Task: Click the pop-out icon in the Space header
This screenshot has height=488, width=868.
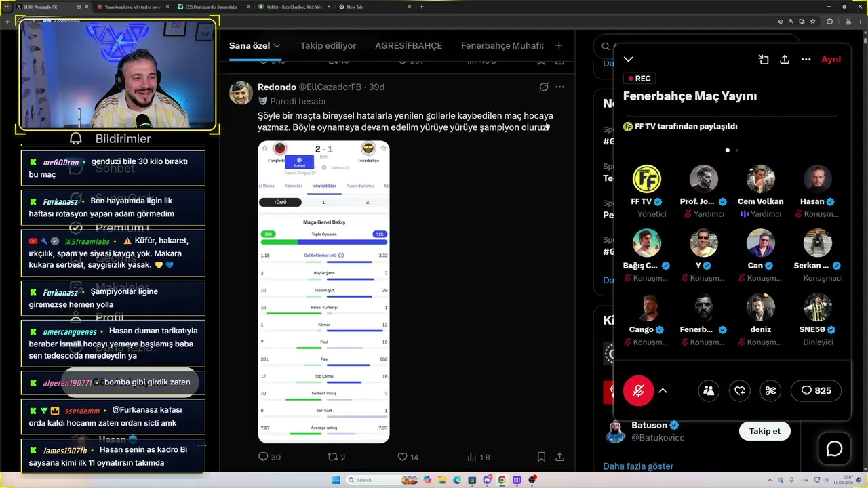Action: (x=764, y=60)
